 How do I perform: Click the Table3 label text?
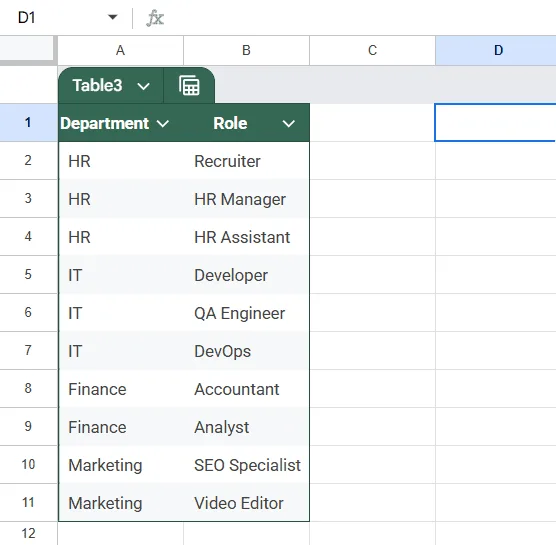[x=97, y=85]
